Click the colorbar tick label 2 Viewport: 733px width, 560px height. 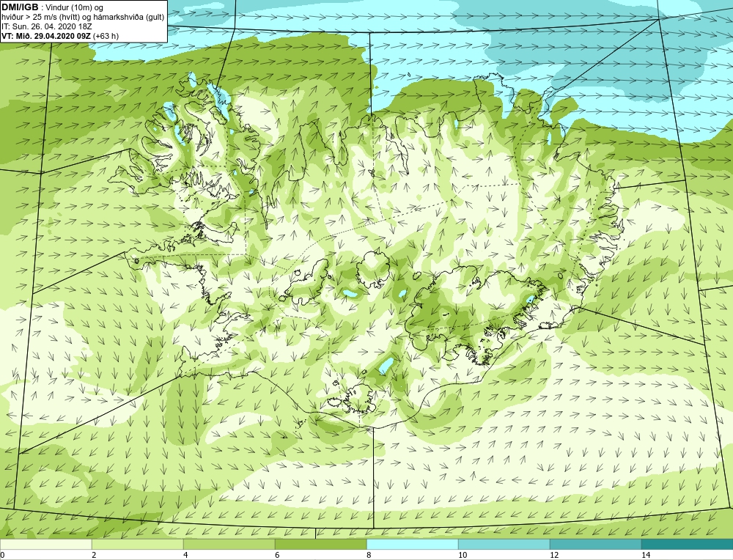[94, 556]
